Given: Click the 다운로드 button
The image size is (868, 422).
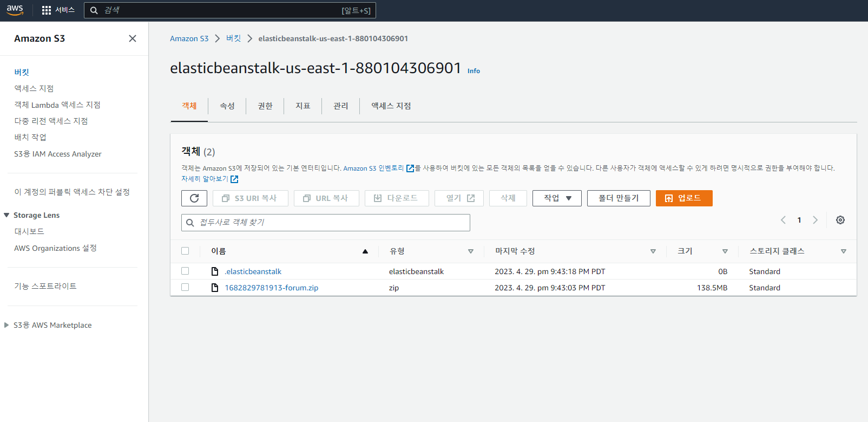Looking at the screenshot, I should (397, 198).
